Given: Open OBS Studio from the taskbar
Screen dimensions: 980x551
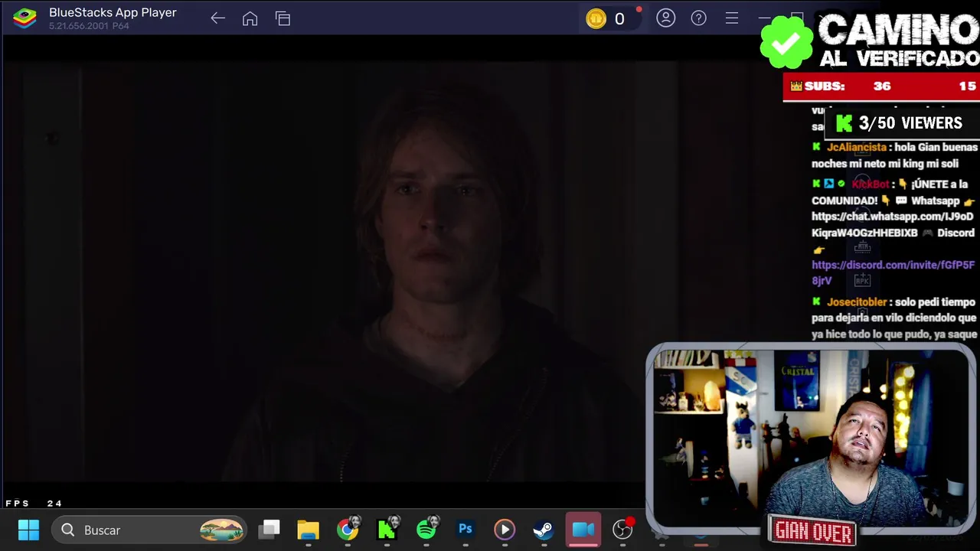Looking at the screenshot, I should click(622, 530).
